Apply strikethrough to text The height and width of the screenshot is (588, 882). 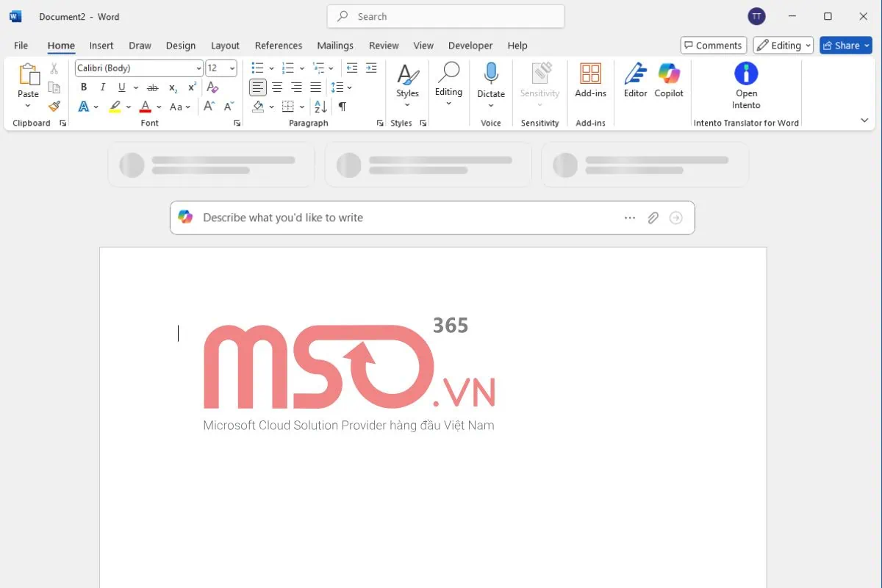click(x=152, y=87)
